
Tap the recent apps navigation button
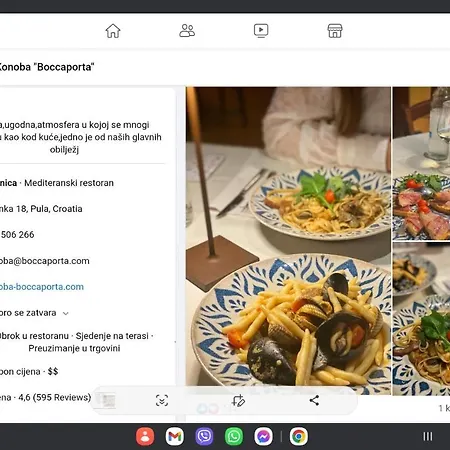pyautogui.click(x=428, y=436)
